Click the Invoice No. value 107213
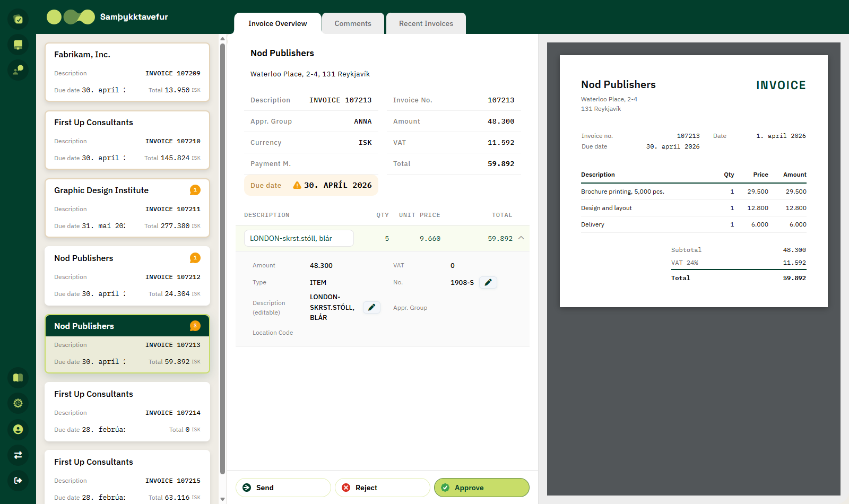The width and height of the screenshot is (849, 504). pos(501,100)
